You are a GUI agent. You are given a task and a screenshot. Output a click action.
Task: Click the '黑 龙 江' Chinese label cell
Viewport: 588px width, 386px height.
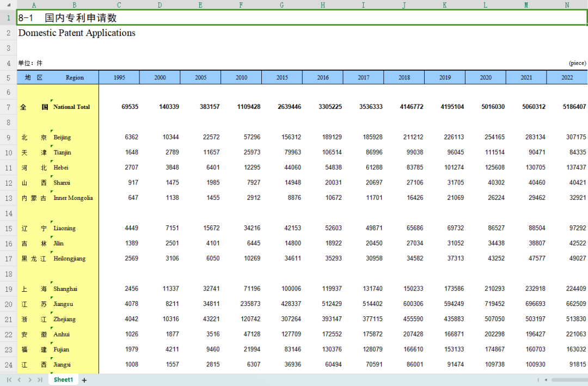pyautogui.click(x=33, y=259)
